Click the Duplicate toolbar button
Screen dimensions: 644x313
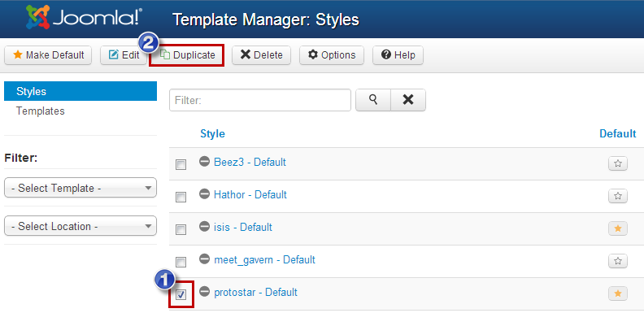[x=187, y=54]
